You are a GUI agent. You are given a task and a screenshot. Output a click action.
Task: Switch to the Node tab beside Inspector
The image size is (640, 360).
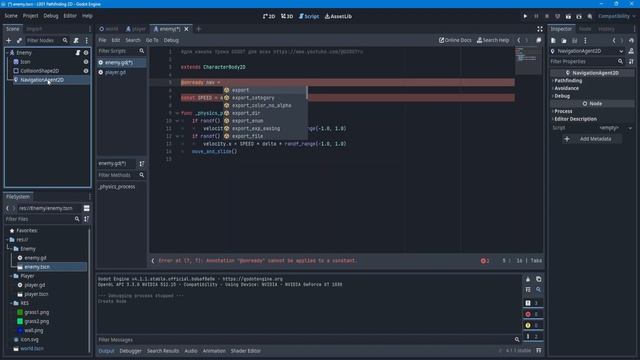(584, 29)
